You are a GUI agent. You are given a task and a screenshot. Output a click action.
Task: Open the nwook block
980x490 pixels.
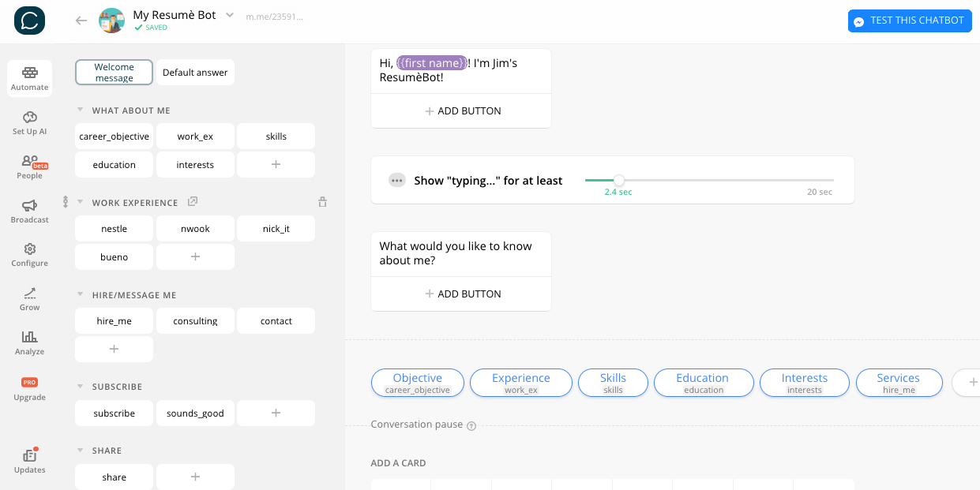pyautogui.click(x=195, y=228)
